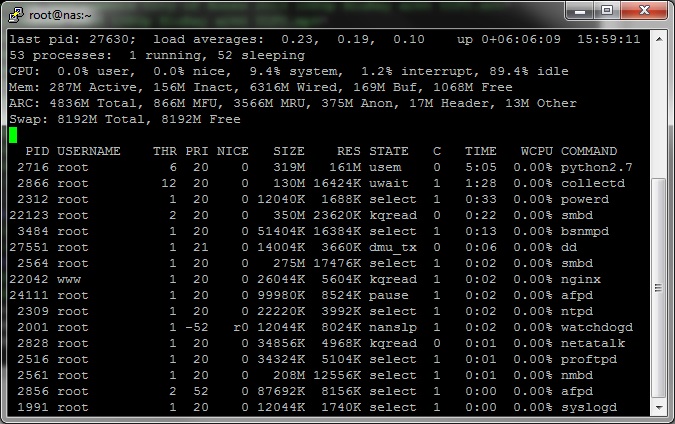Image resolution: width=675 pixels, height=424 pixels.
Task: Select the nginx command text
Action: [581, 279]
